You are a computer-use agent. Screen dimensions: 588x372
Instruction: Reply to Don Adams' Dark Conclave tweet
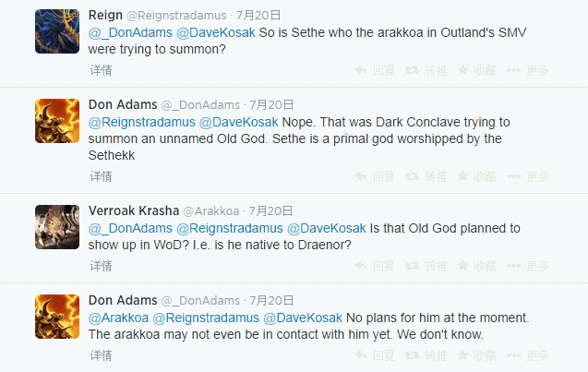point(375,176)
